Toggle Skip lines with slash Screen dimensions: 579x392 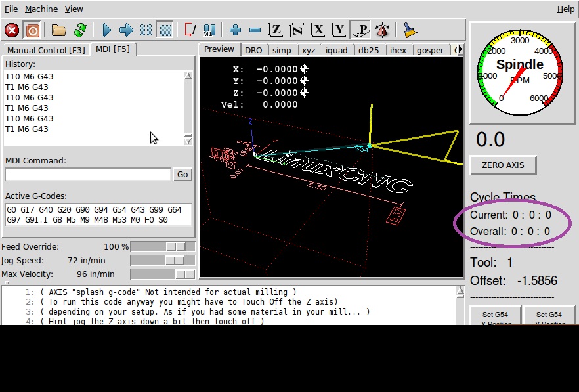pyautogui.click(x=190, y=30)
